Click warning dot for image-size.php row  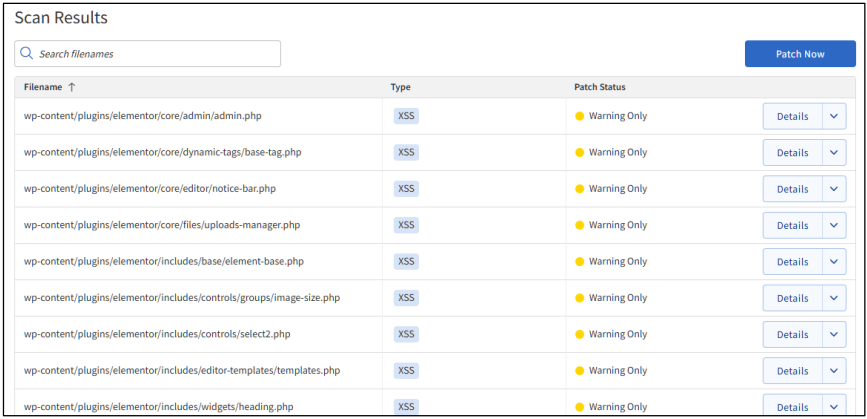579,298
